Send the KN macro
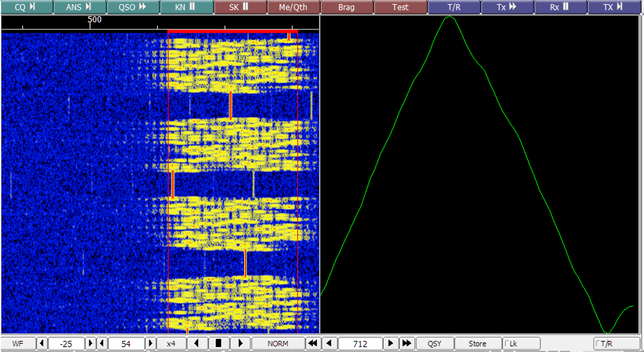This screenshot has width=644, height=352. 187,7
